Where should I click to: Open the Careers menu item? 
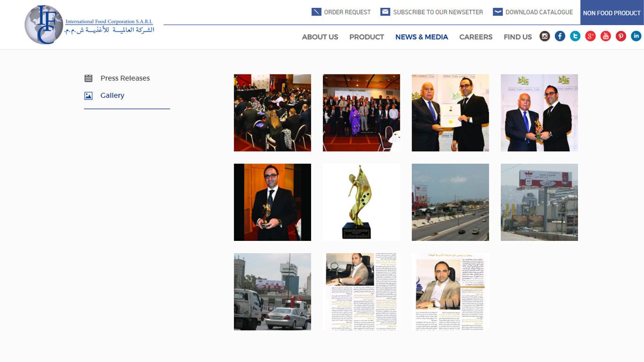tap(476, 37)
